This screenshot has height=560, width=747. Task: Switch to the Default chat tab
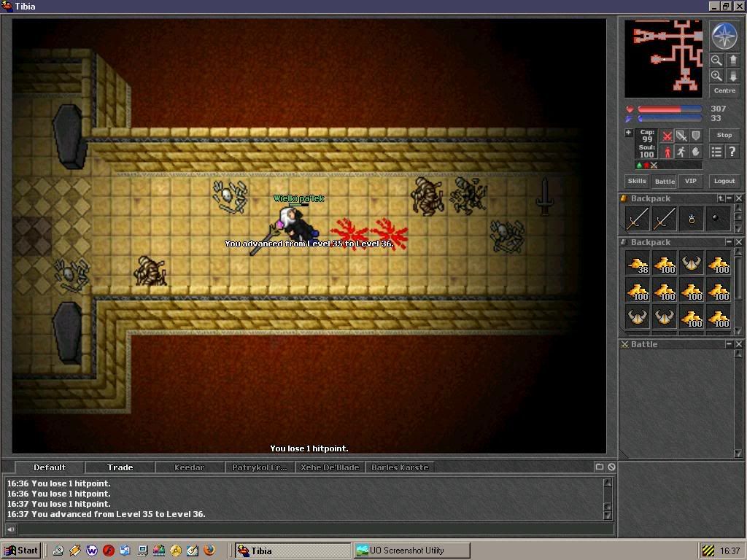pyautogui.click(x=50, y=467)
